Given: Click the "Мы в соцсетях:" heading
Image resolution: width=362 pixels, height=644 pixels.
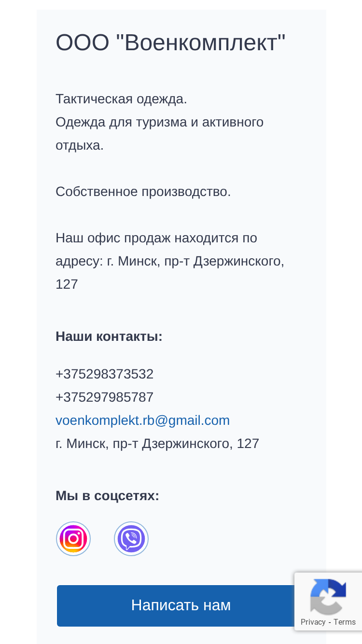Looking at the screenshot, I should (107, 496).
